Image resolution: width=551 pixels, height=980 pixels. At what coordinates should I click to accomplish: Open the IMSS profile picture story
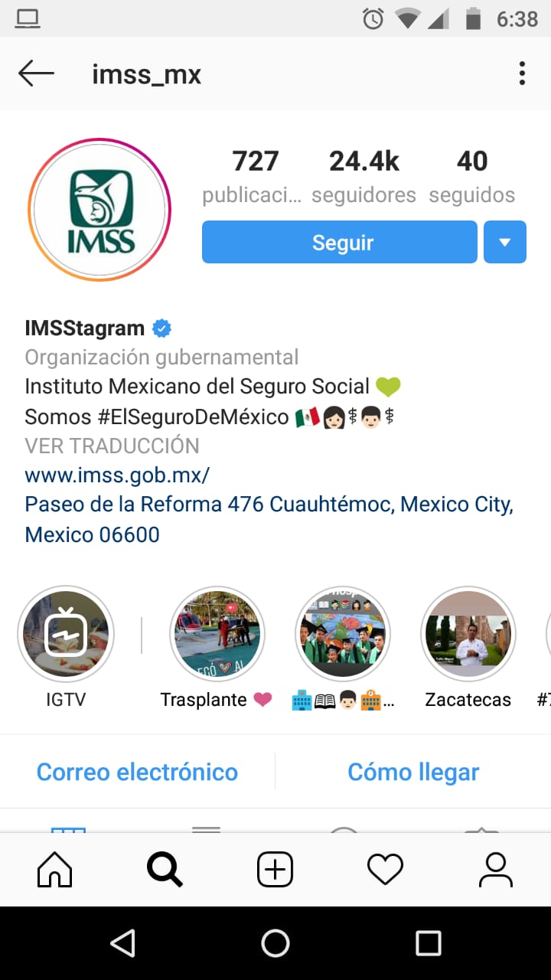click(99, 210)
